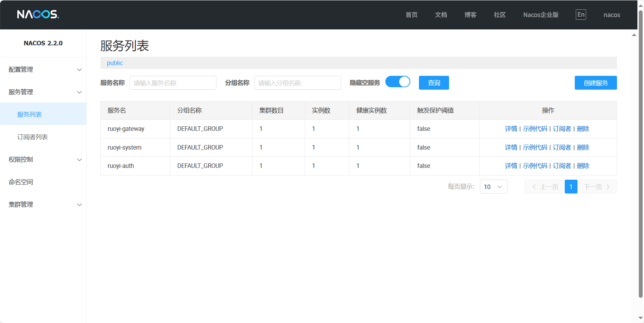Select page 1 in pagination
The image size is (644, 323).
click(571, 187)
